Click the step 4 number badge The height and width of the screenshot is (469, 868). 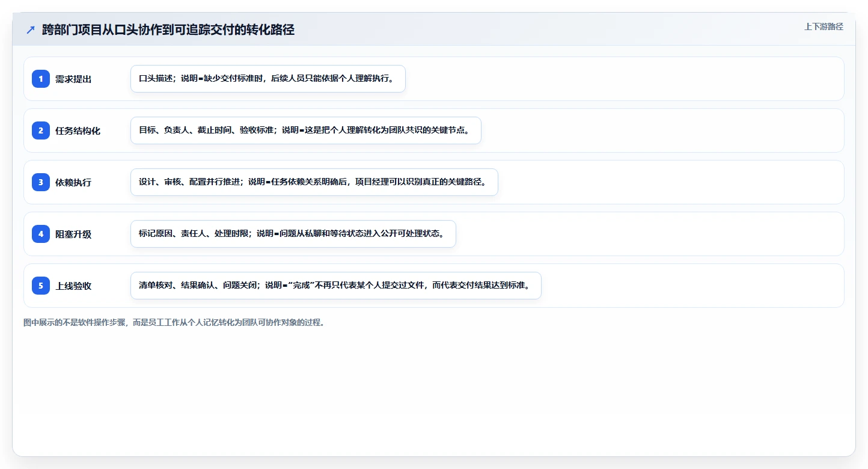[x=41, y=234]
